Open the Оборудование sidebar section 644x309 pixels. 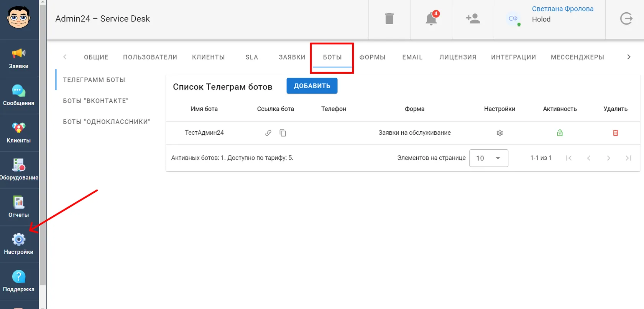click(19, 170)
